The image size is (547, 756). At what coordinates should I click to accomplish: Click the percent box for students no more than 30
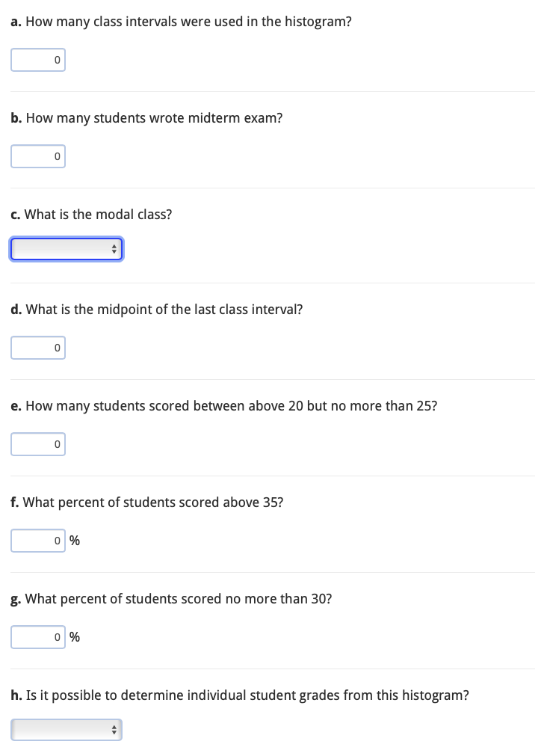point(38,636)
